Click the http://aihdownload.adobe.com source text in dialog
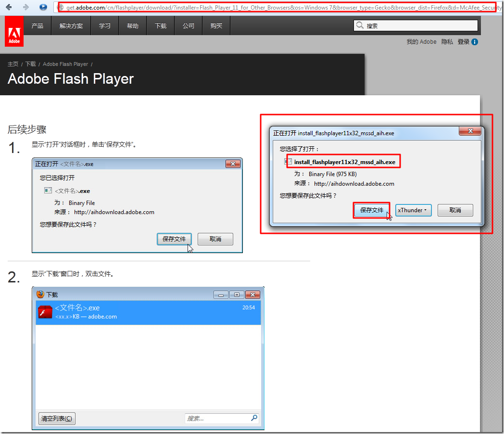The height and width of the screenshot is (434, 504). click(x=354, y=184)
